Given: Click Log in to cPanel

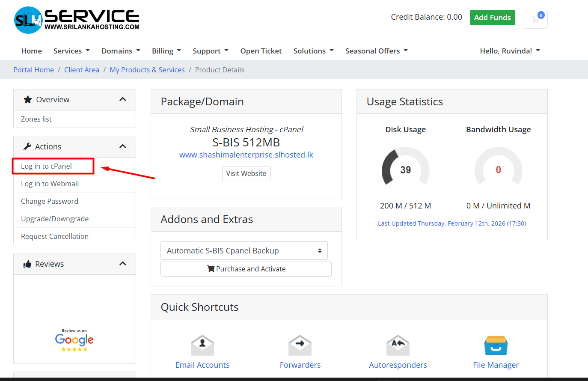Looking at the screenshot, I should pos(47,166).
